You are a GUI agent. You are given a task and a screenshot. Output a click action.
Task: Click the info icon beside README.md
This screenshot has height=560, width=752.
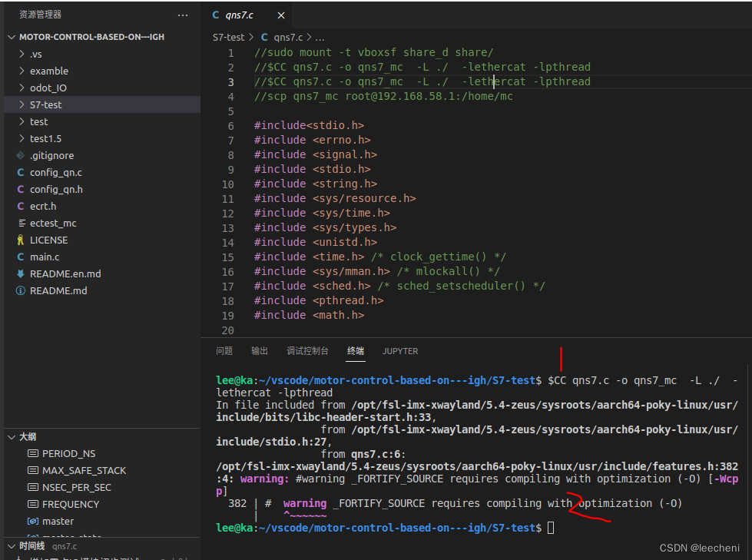click(21, 290)
